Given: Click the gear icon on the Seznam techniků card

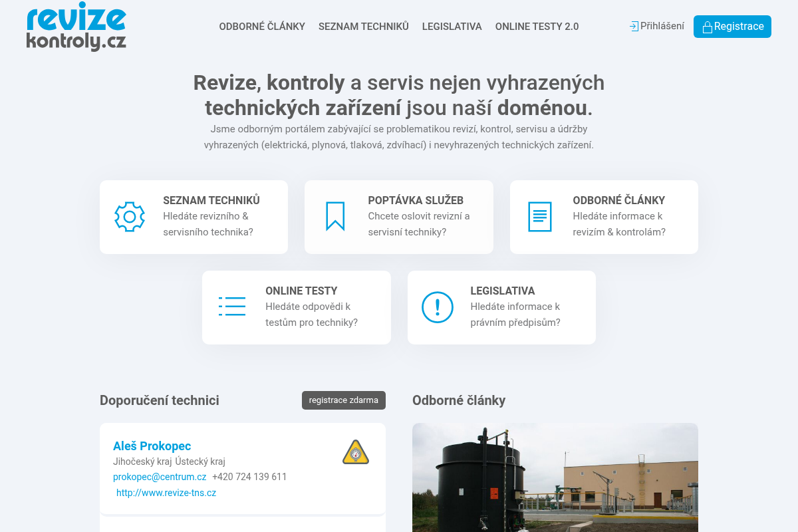Looking at the screenshot, I should (x=130, y=217).
